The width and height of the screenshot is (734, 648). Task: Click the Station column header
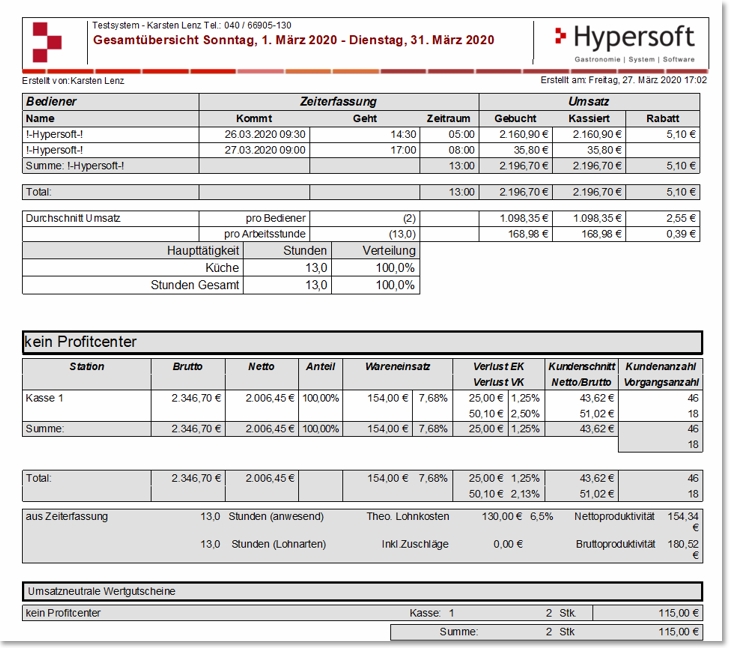87,367
